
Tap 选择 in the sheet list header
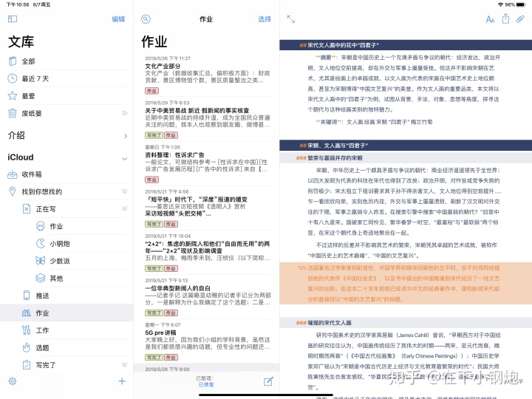tap(265, 19)
